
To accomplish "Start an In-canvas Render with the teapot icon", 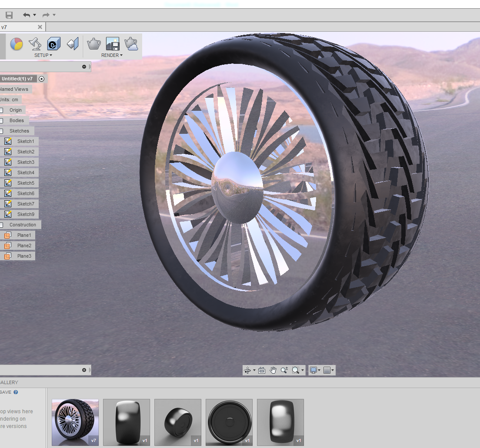I will pyautogui.click(x=94, y=43).
